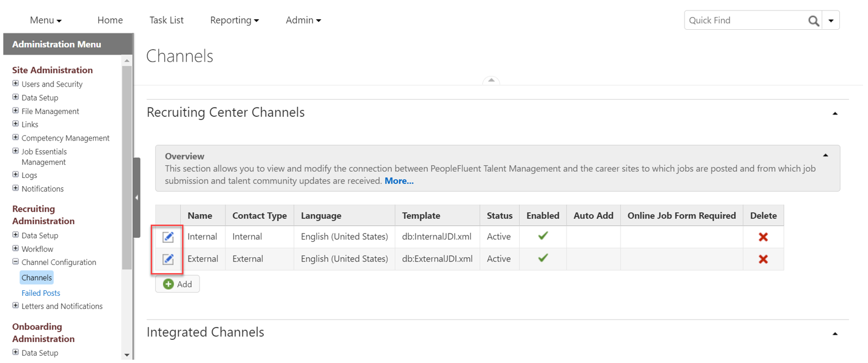Image resolution: width=868 pixels, height=363 pixels.
Task: Click sidebar scrollbar down arrow
Action: pos(127,355)
